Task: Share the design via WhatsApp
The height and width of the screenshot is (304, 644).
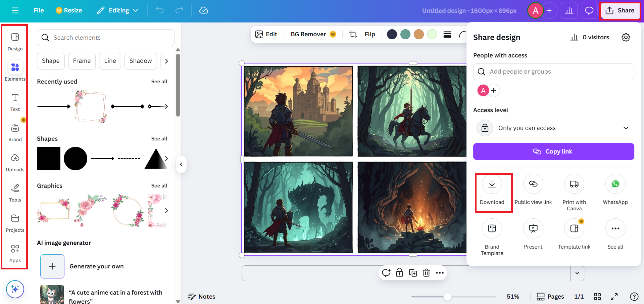Action: tap(615, 188)
